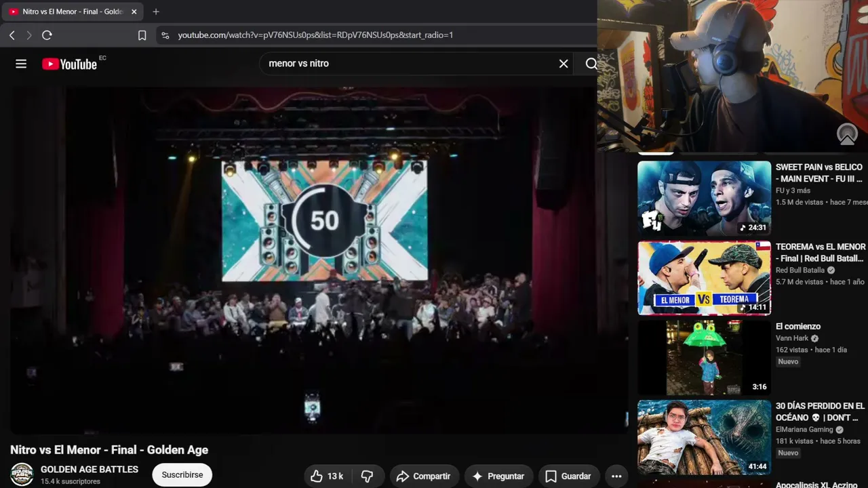The image size is (868, 488).
Task: Click the FU y 3 más channel text
Action: (793, 190)
